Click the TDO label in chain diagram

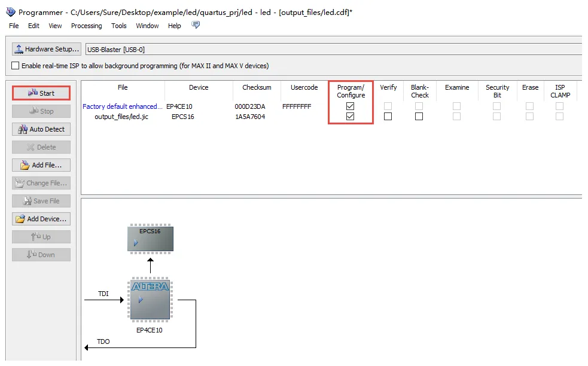pyautogui.click(x=103, y=341)
